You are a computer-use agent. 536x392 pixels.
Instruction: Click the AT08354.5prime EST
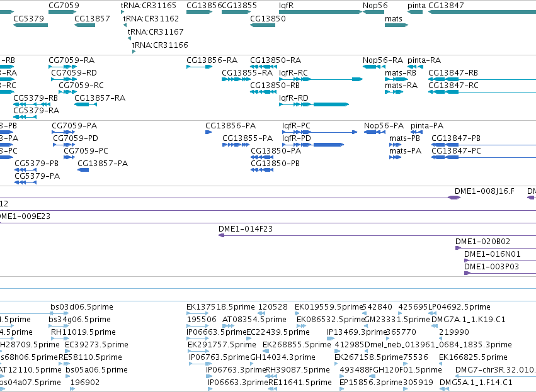pos(229,326)
